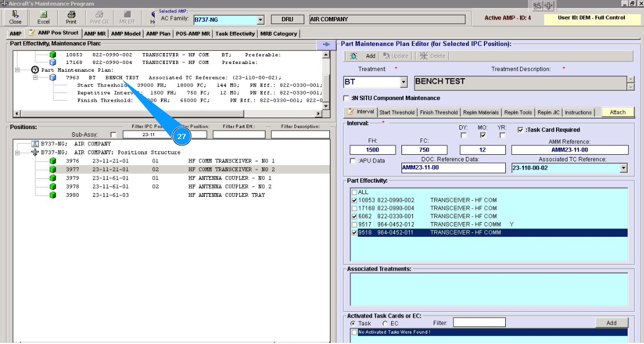
Task: Click the clock icon beside Part Maintenance Plan
Action: pos(36,70)
